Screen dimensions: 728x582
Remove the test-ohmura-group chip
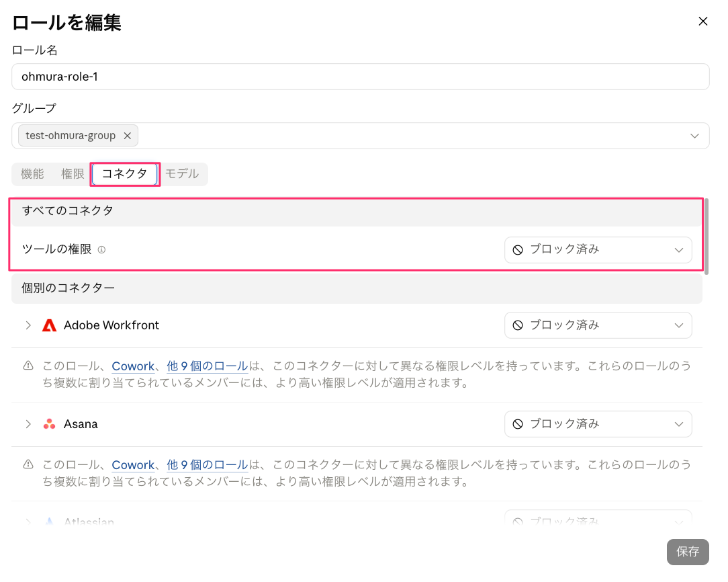(x=127, y=136)
